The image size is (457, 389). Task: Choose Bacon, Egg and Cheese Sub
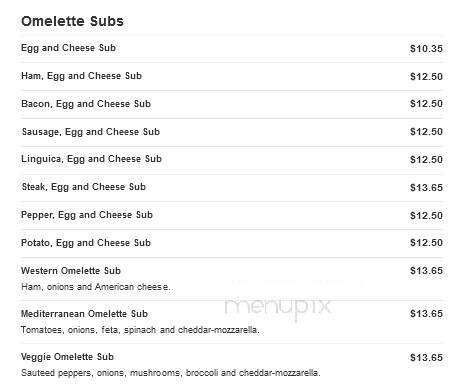(x=86, y=104)
